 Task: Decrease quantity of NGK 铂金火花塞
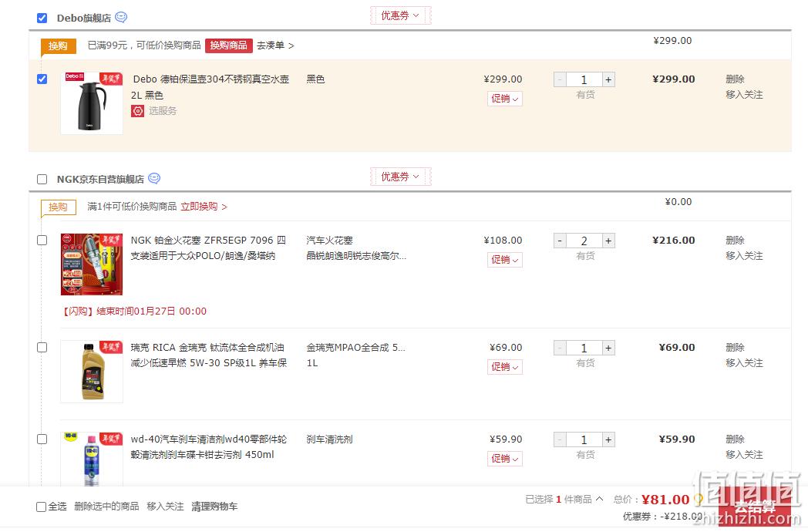561,241
